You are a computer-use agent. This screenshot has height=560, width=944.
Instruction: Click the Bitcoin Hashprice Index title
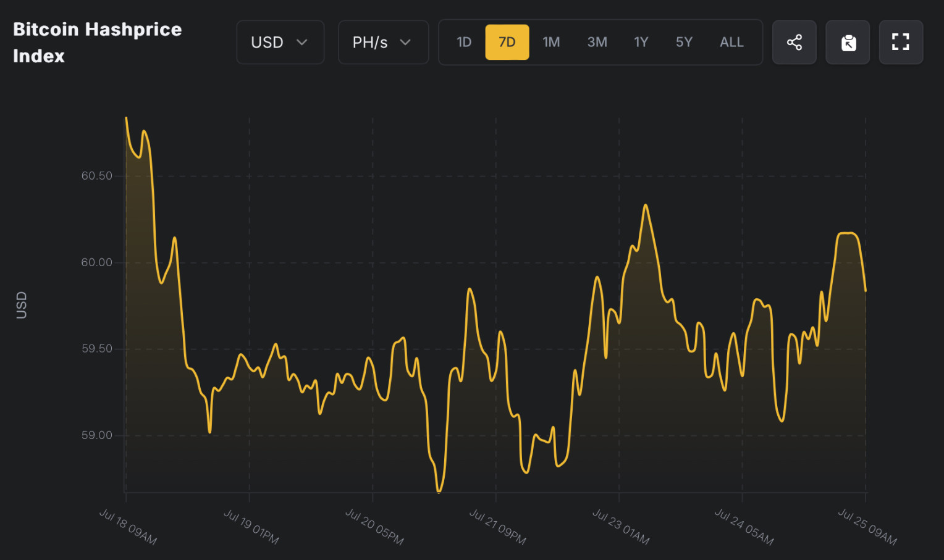click(x=97, y=42)
